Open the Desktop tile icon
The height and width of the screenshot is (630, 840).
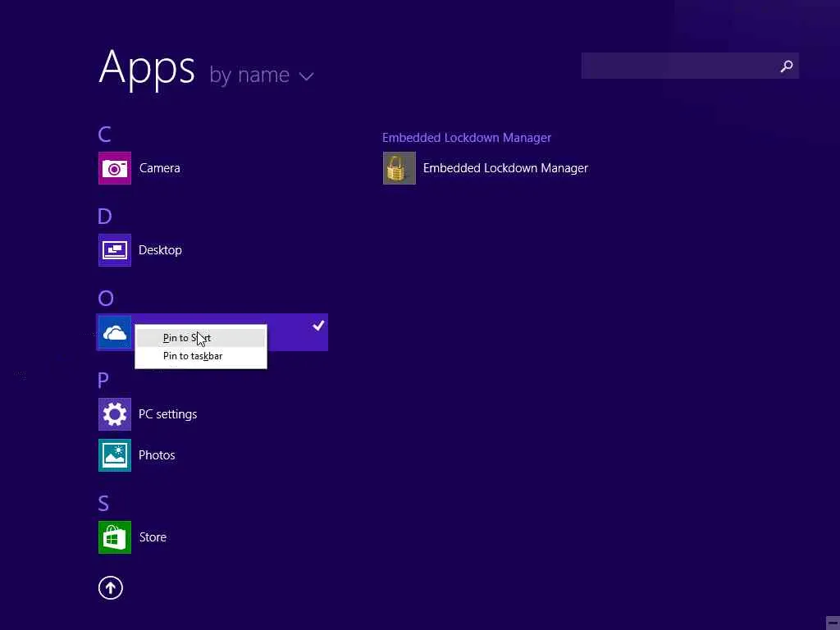115,250
